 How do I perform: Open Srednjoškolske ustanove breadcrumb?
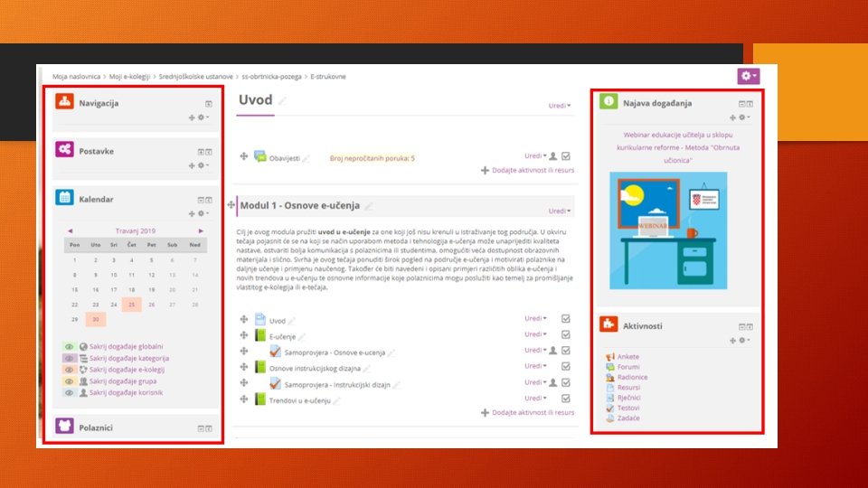(196, 77)
